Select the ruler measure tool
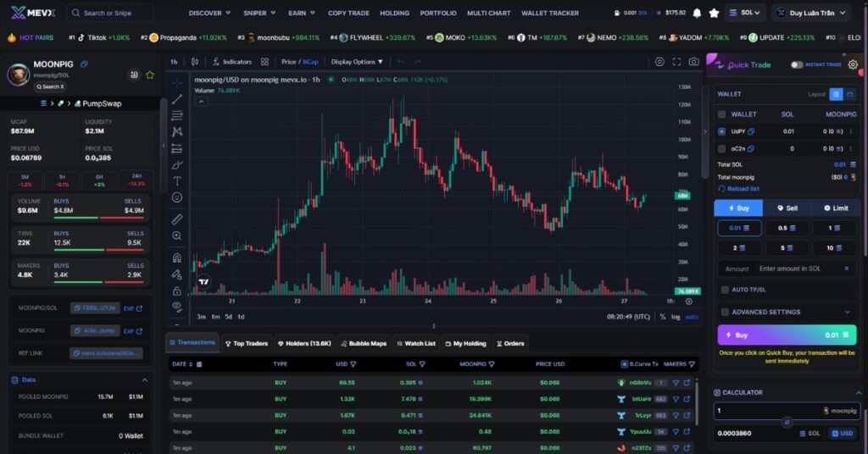Screen dimensions: 868x454 [x=177, y=219]
